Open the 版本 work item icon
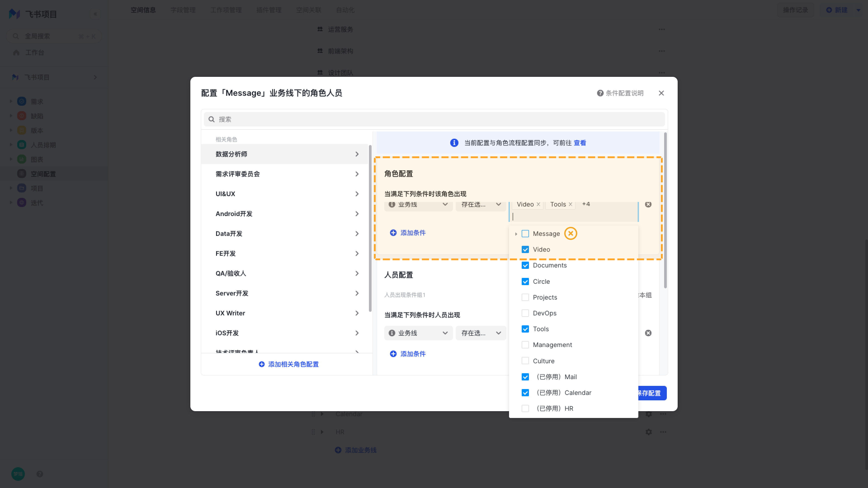 tap(21, 130)
